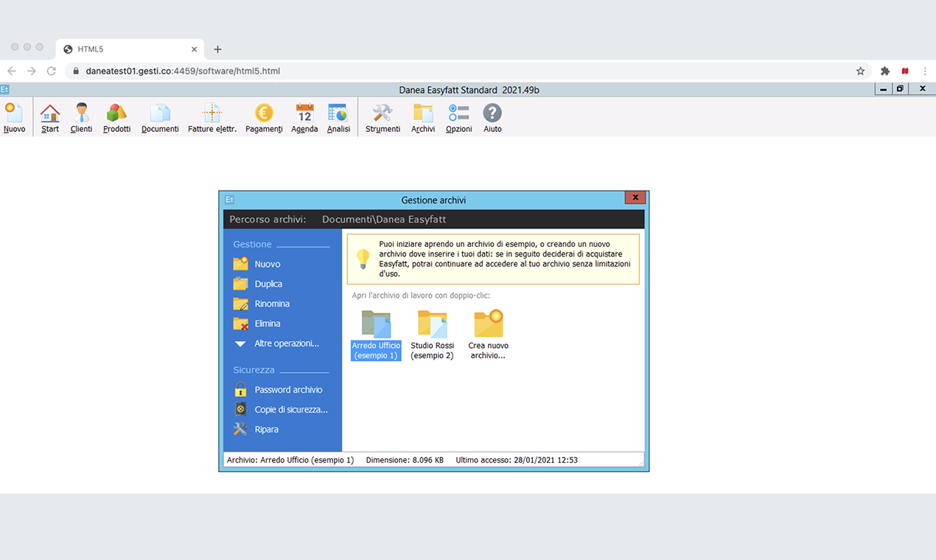Open the Agenda calendar icon

coord(304,116)
